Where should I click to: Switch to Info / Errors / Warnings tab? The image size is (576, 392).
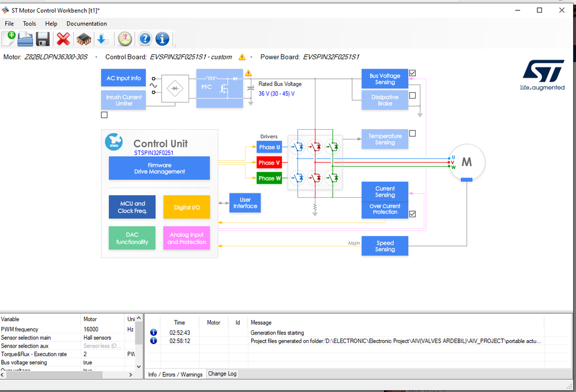coord(175,374)
